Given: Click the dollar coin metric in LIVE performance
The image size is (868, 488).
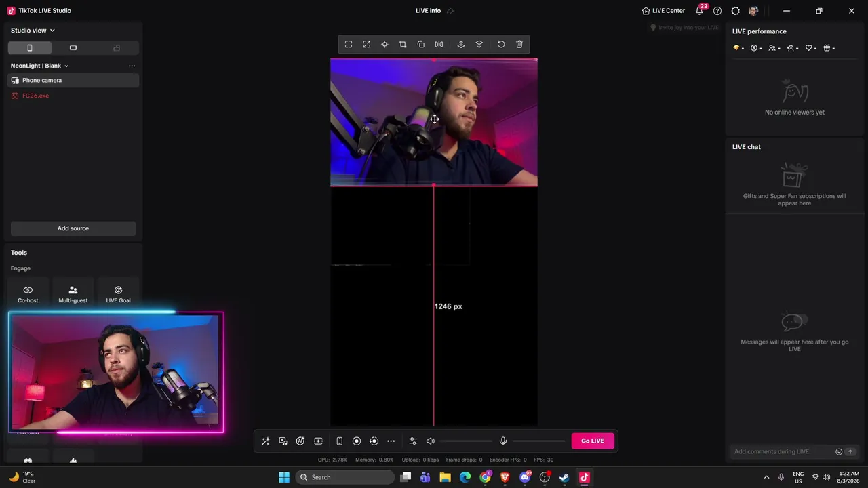Looking at the screenshot, I should (x=756, y=48).
